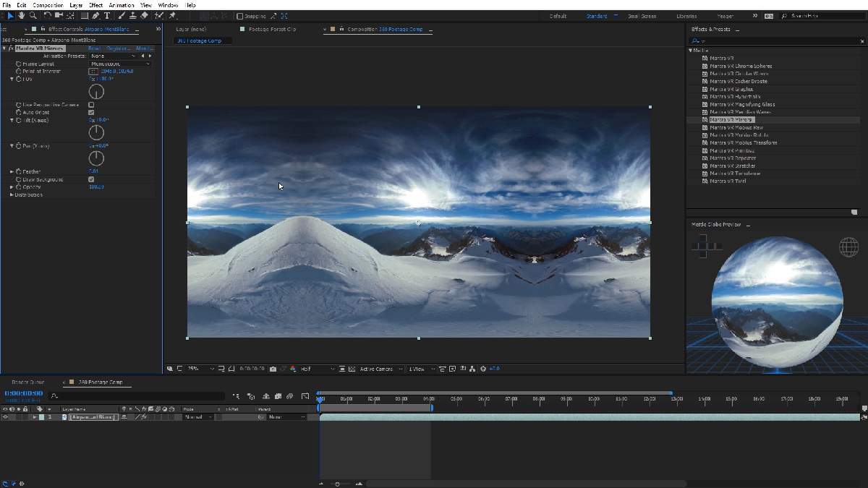This screenshot has height=488, width=868.
Task: Enable the Use Perspective Camera checkbox
Action: click(91, 105)
